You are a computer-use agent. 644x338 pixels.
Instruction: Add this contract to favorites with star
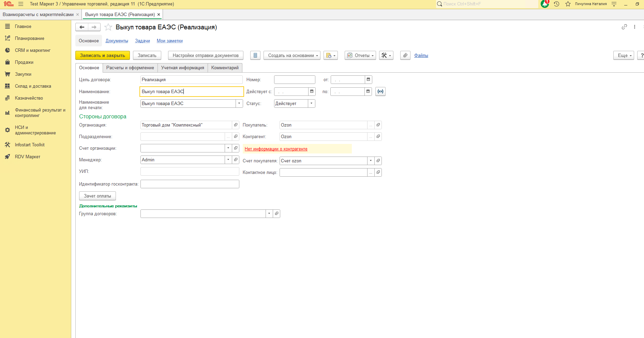108,27
